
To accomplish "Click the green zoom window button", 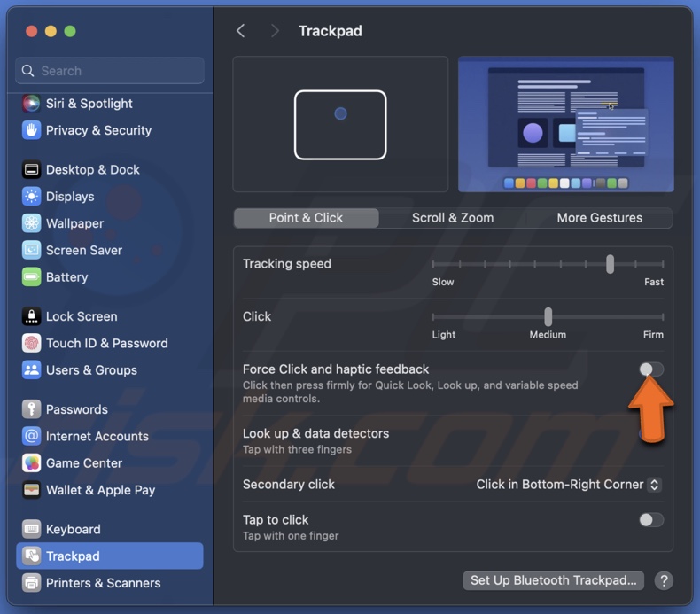I will point(70,31).
